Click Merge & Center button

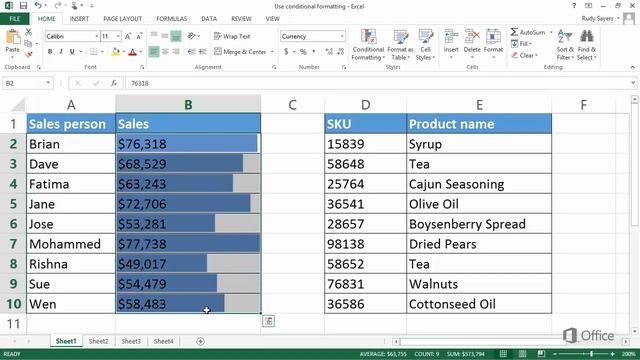coord(240,52)
